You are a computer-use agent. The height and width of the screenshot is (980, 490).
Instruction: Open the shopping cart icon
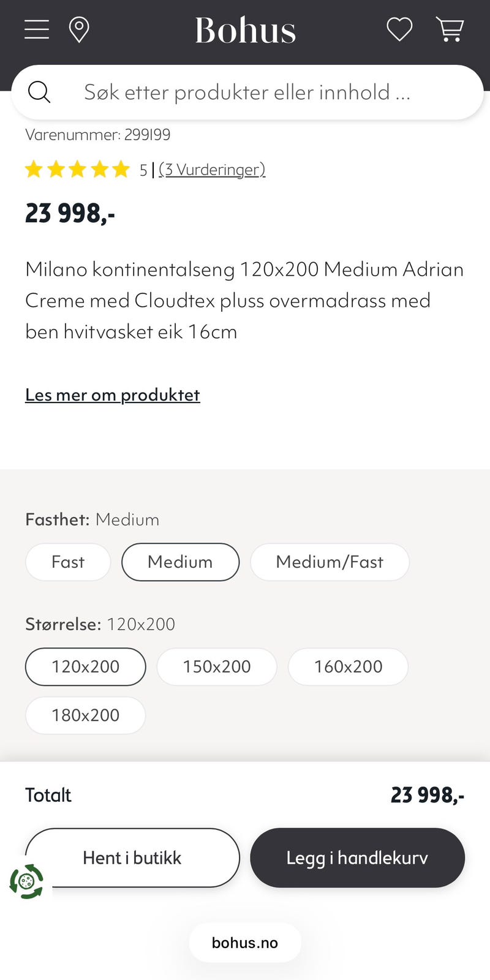point(450,29)
